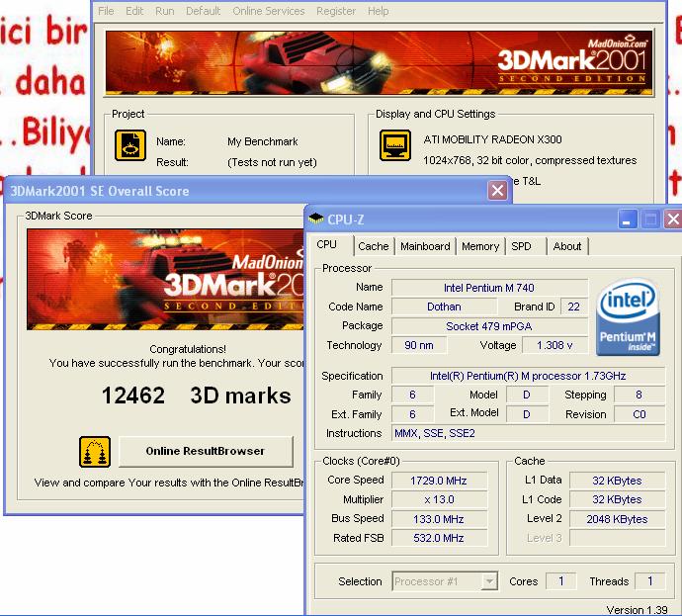Click the Technology value '90 nm'

(x=419, y=345)
